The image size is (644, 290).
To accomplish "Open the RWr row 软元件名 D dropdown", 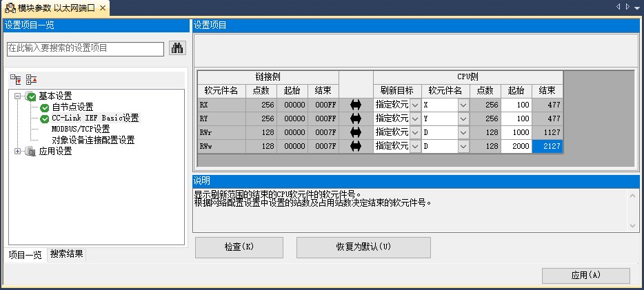I will 464,132.
